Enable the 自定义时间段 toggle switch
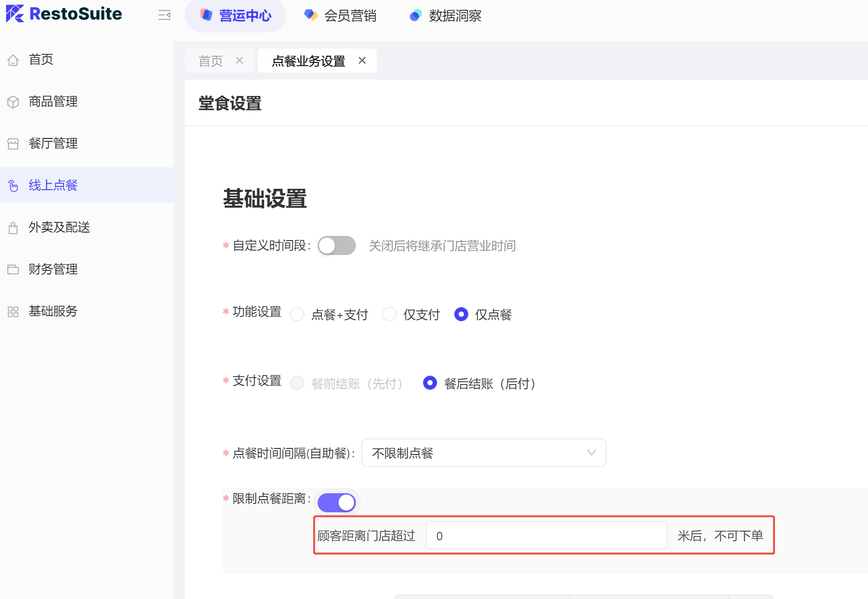Viewport: 868px width, 599px height. tap(336, 246)
